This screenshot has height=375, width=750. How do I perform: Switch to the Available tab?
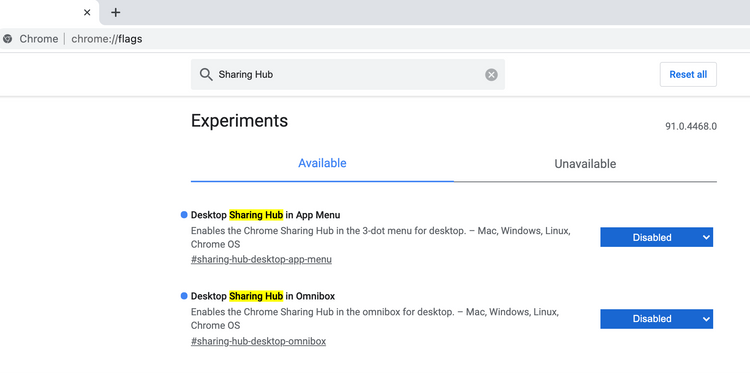pos(322,164)
